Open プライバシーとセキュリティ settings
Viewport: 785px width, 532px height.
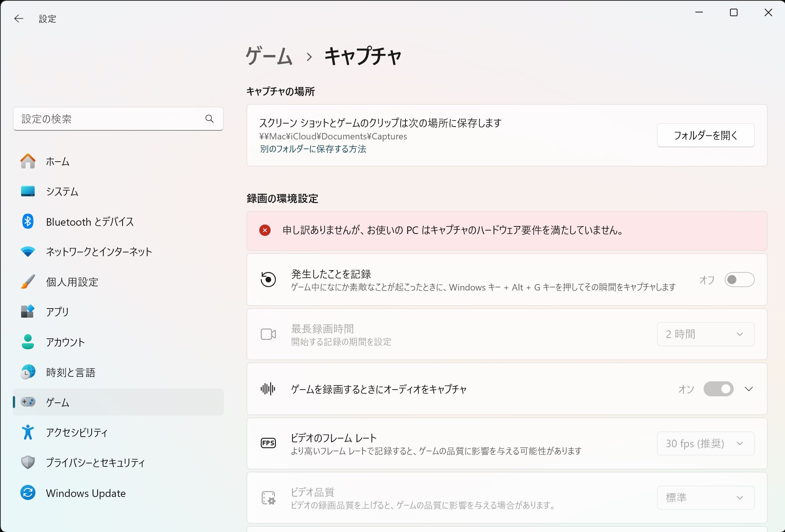(118, 462)
